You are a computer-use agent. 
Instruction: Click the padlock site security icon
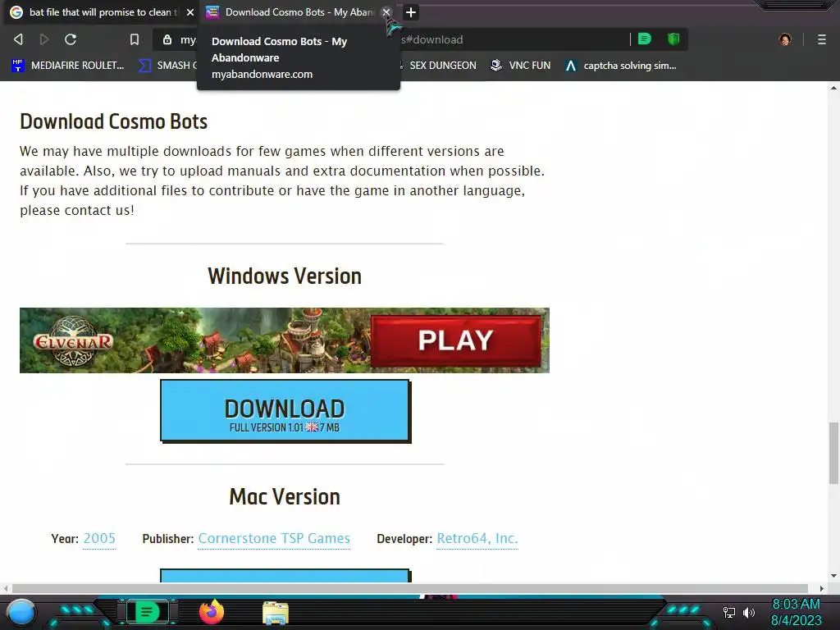tap(167, 39)
